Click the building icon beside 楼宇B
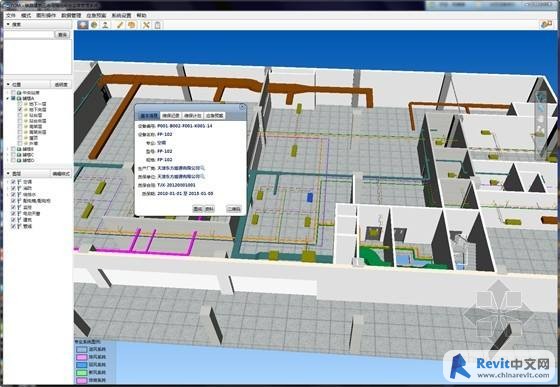Viewport: 560px width, 387px height. [19, 149]
